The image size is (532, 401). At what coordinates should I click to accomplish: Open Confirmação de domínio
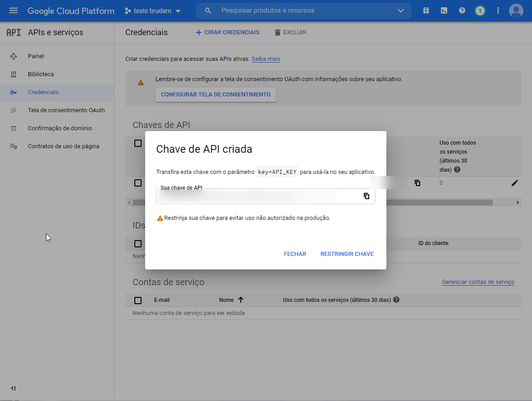tap(57, 128)
